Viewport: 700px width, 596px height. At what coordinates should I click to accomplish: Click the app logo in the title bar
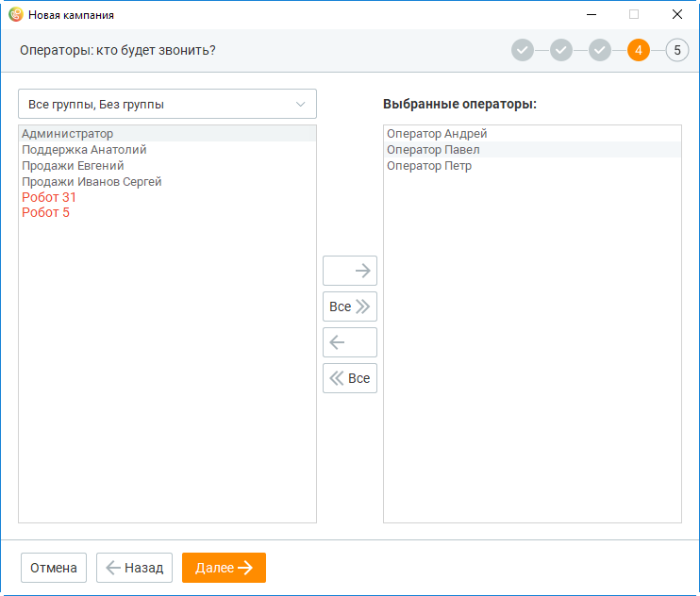(x=16, y=15)
